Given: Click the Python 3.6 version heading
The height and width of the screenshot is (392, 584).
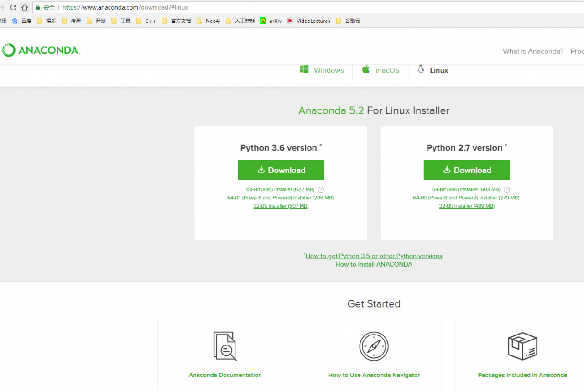Looking at the screenshot, I should point(281,148).
